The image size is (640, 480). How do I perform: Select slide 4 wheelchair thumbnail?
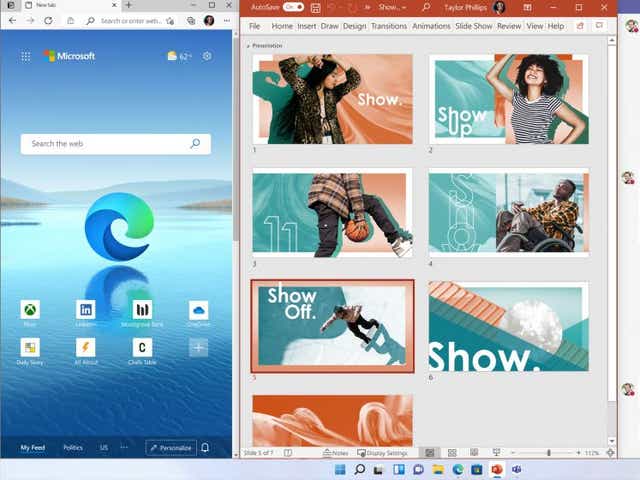coord(509,213)
